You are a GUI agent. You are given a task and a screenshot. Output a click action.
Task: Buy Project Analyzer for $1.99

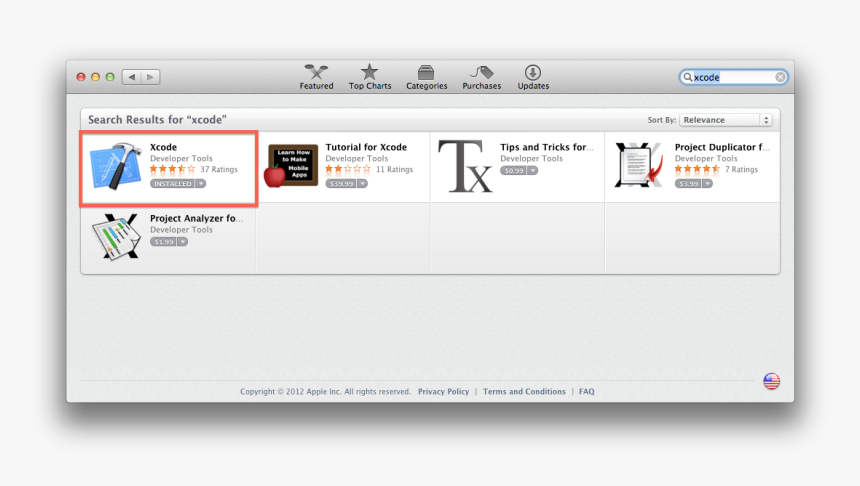(163, 242)
